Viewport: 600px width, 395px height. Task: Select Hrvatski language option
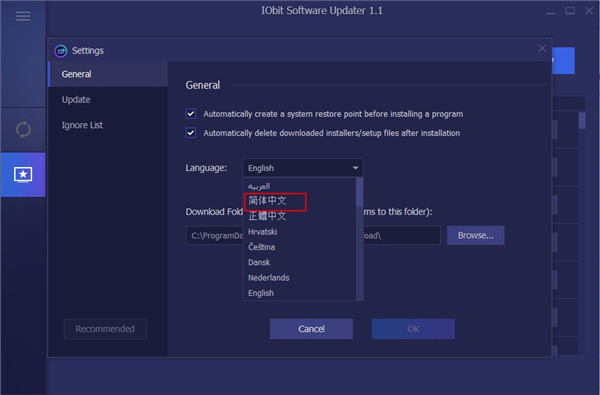[x=262, y=232]
